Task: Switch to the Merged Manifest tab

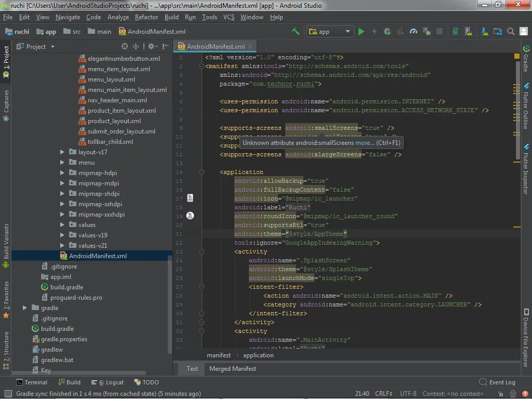Action: click(x=232, y=369)
